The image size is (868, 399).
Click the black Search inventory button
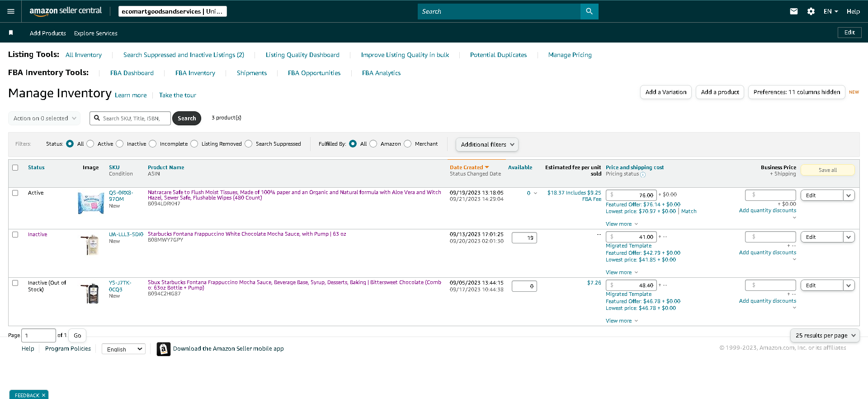[187, 118]
